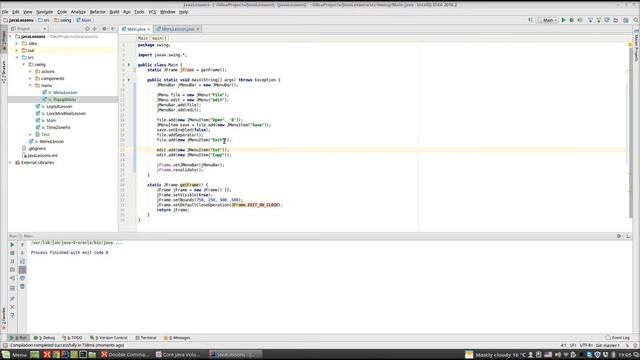
Task: Open the Main run configuration dropdown
Action: (x=547, y=20)
